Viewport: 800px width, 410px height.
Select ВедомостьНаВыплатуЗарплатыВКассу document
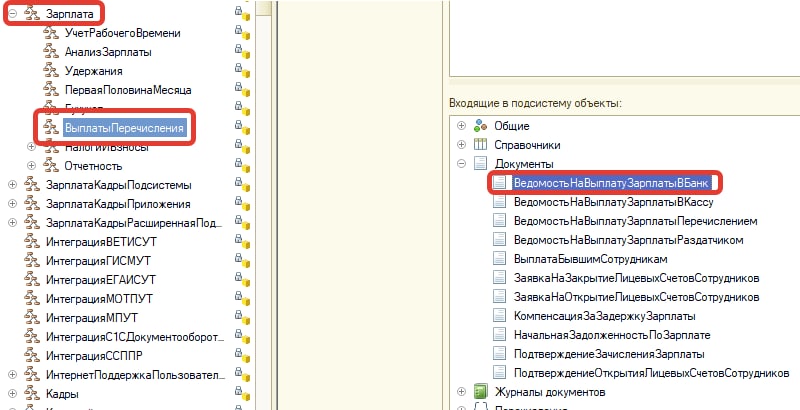pyautogui.click(x=614, y=202)
